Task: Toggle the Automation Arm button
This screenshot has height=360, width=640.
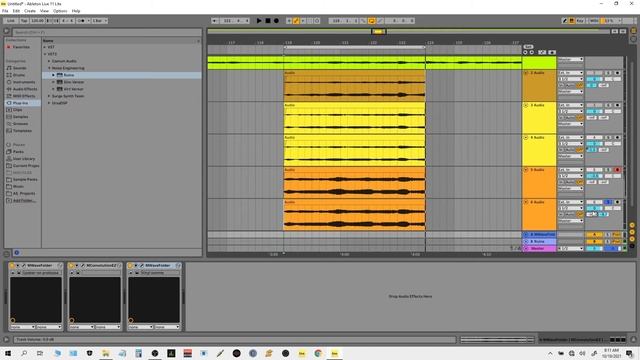Action: [x=296, y=21]
